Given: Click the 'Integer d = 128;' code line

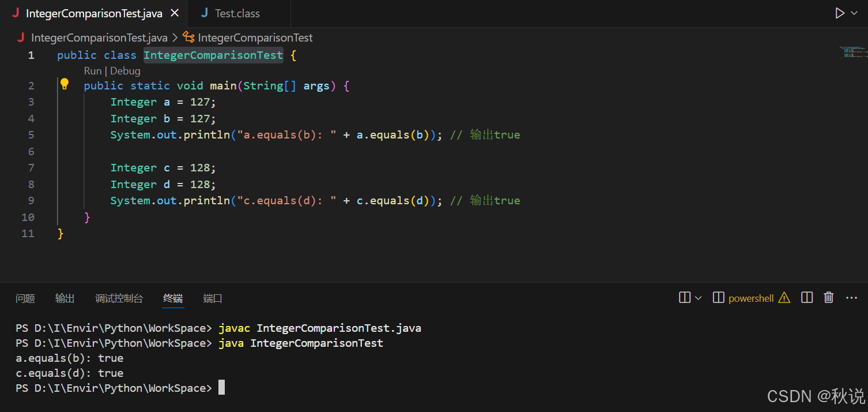Looking at the screenshot, I should tap(163, 185).
